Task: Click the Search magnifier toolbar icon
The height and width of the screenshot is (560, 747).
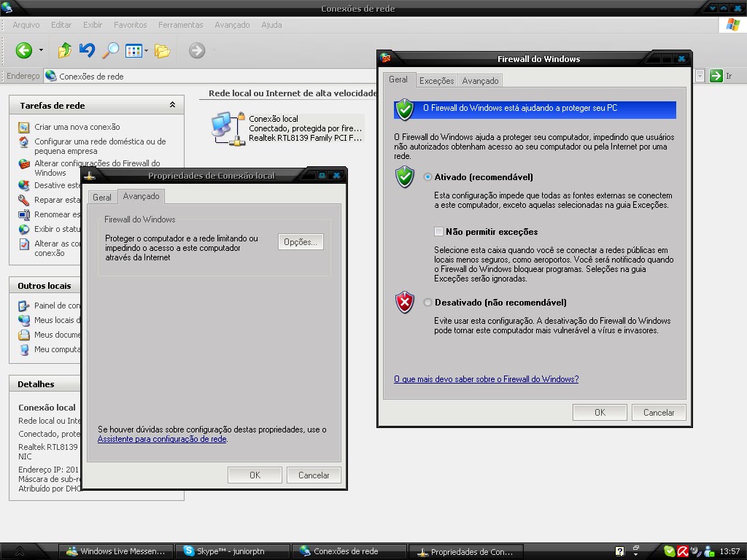Action: point(110,50)
